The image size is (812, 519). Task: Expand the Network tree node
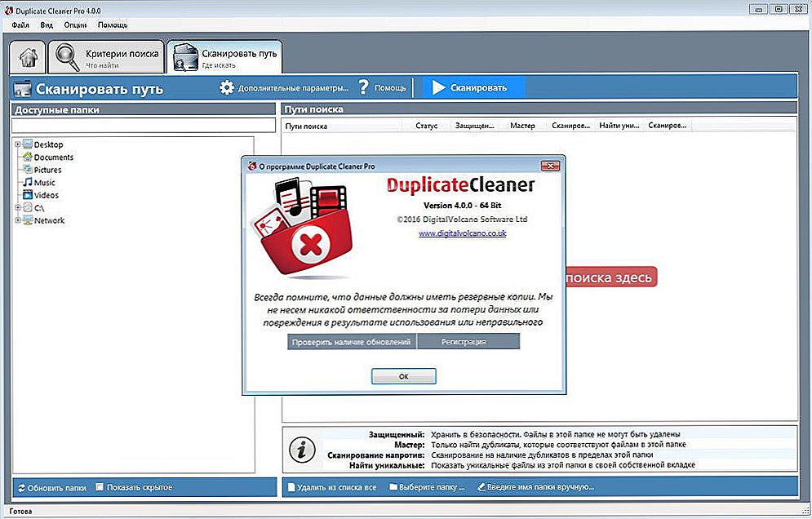18,220
